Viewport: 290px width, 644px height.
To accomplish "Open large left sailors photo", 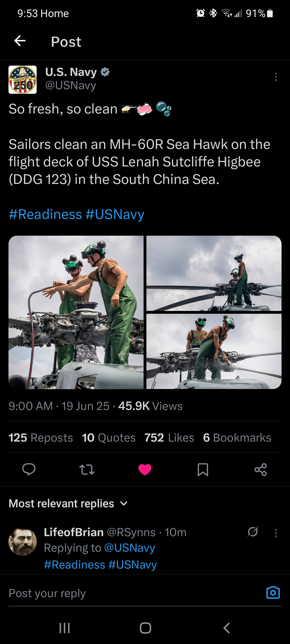I will pyautogui.click(x=76, y=312).
